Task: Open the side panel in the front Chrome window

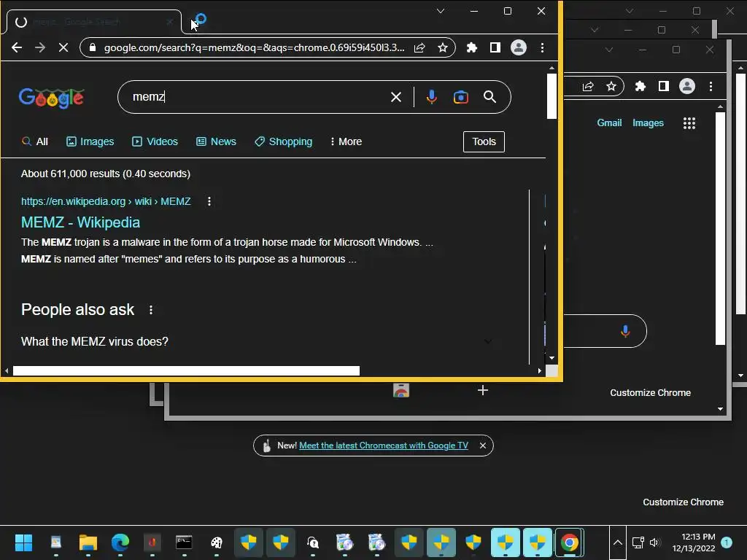Action: [495, 47]
